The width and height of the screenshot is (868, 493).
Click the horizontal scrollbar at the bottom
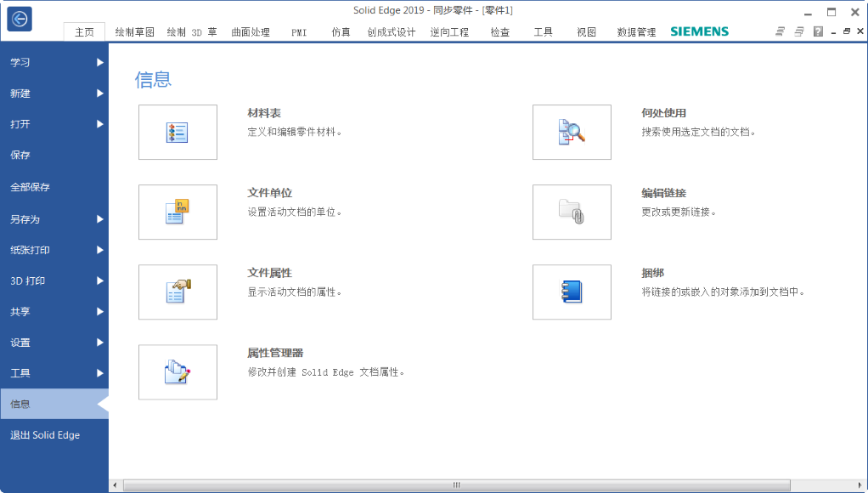[x=456, y=485]
